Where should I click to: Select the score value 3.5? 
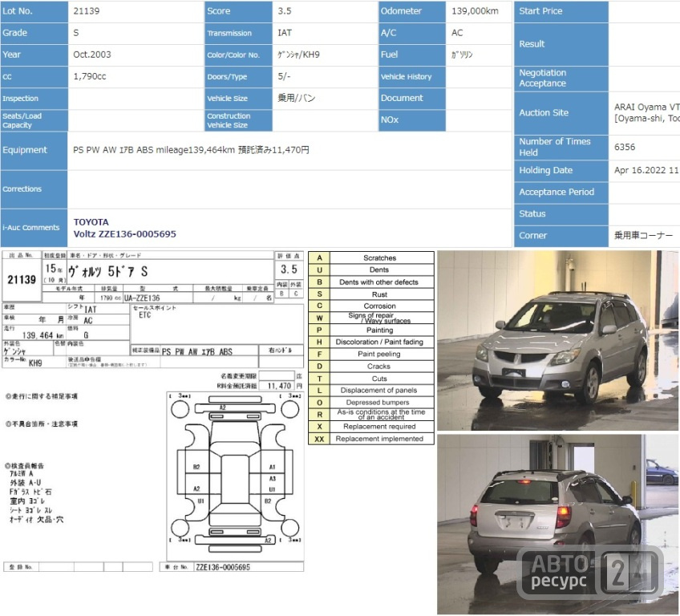coord(285,11)
